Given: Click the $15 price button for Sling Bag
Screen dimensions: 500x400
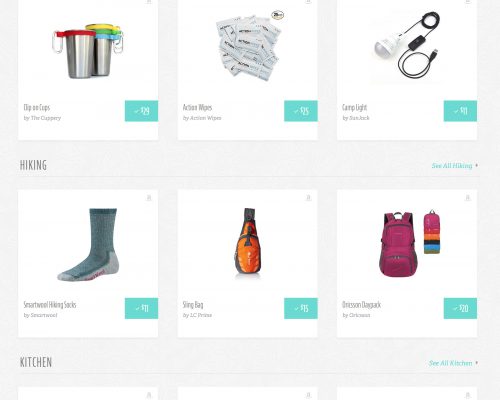Looking at the screenshot, I should click(x=301, y=308).
